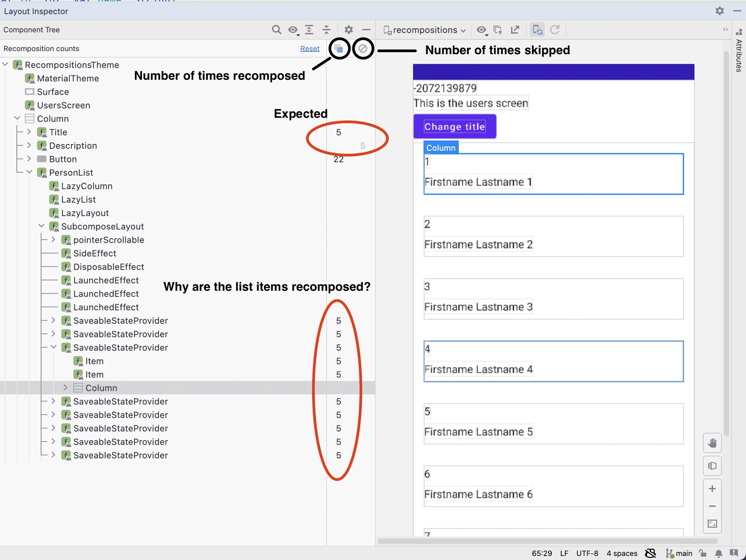
Task: Open the Attributes side panel
Action: pyautogui.click(x=739, y=50)
